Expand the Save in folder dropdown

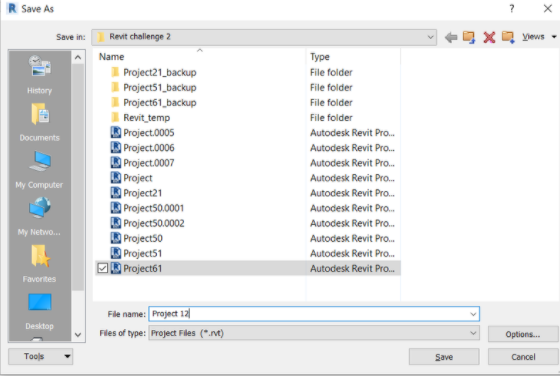click(430, 37)
